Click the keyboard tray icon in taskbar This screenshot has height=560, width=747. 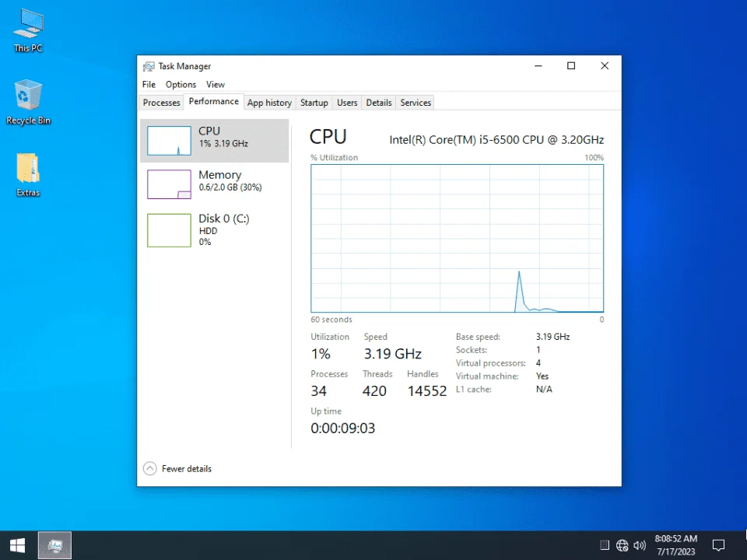pos(605,545)
